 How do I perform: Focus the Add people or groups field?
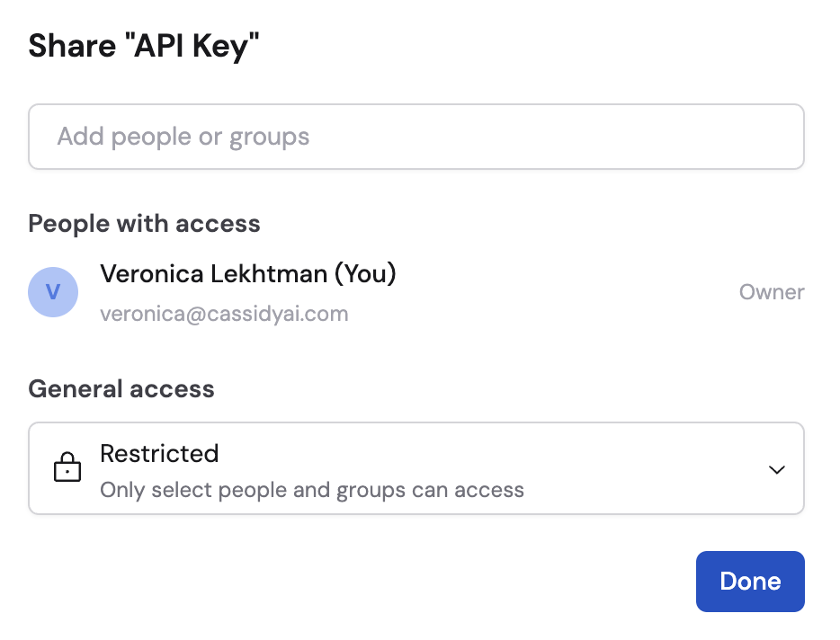pos(416,137)
